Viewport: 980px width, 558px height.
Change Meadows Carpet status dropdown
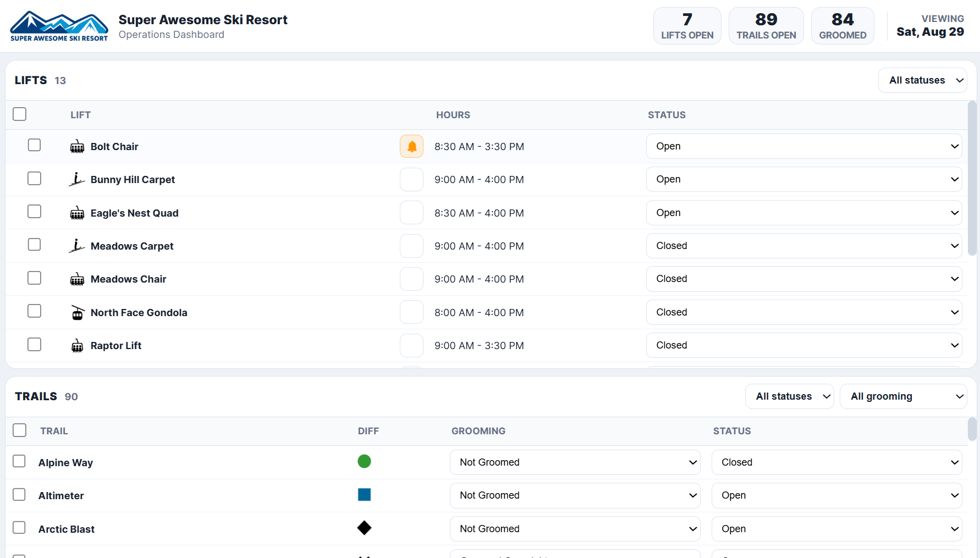[x=804, y=246]
